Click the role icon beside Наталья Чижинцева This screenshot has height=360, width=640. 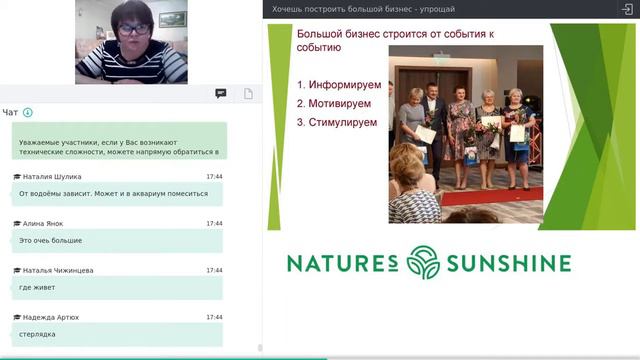pos(17,271)
